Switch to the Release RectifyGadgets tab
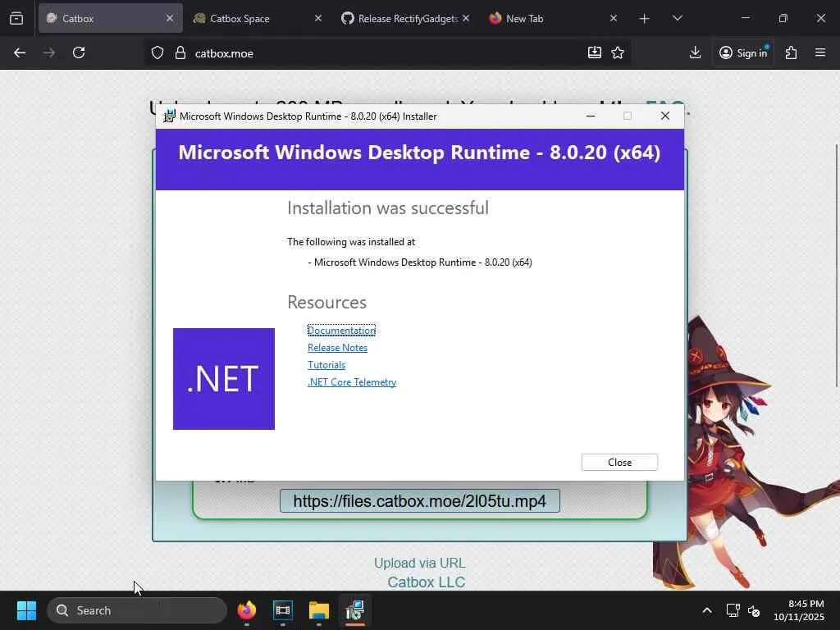 pos(405,18)
